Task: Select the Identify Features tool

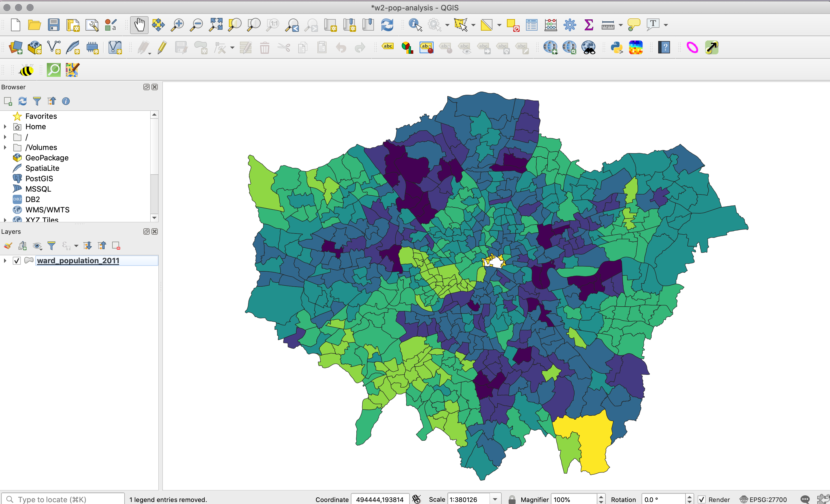Action: tap(415, 25)
